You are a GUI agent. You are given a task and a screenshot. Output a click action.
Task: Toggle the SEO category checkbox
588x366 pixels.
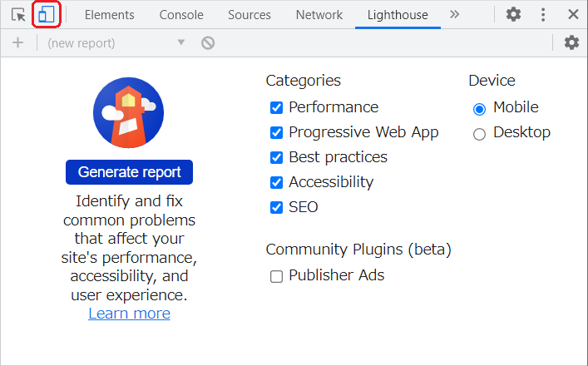coord(277,208)
